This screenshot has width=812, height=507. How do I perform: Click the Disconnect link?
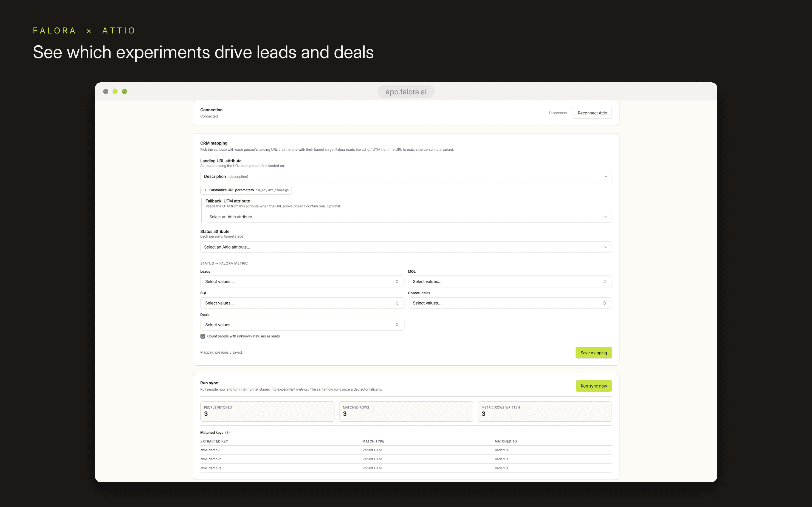tap(558, 113)
